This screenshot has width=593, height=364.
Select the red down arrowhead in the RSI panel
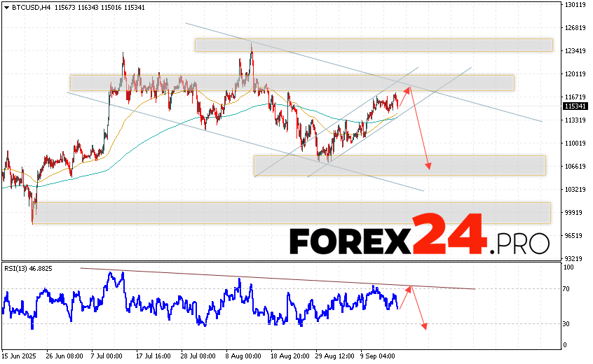[424, 325]
